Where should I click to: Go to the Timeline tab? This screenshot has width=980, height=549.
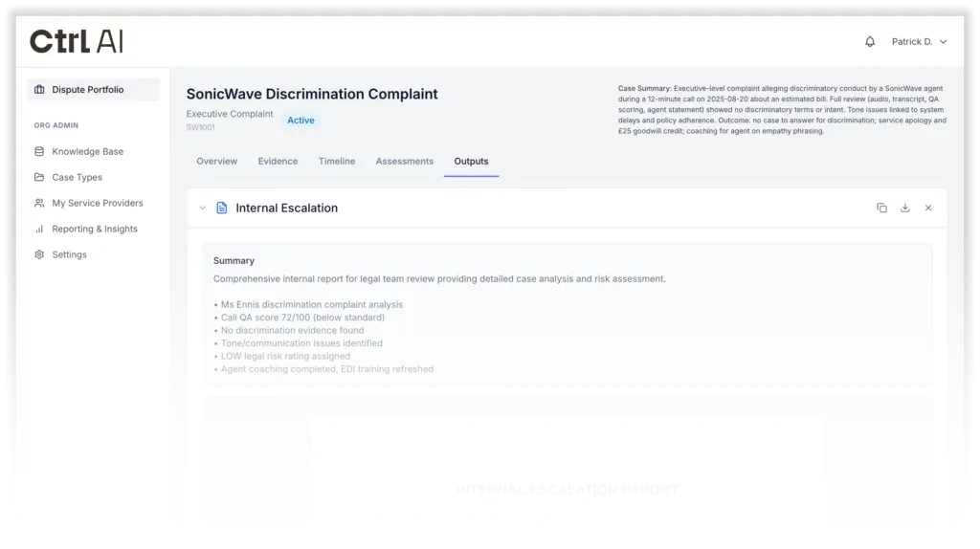tap(336, 161)
